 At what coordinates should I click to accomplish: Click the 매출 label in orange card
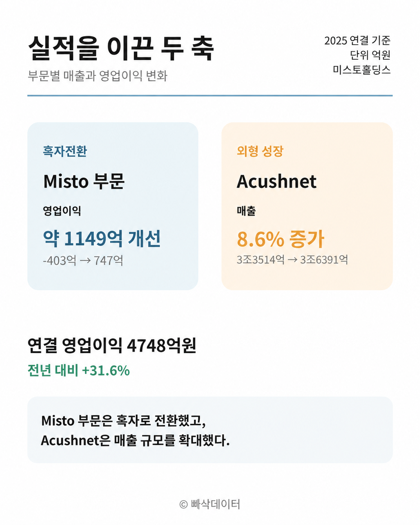pyautogui.click(x=246, y=211)
